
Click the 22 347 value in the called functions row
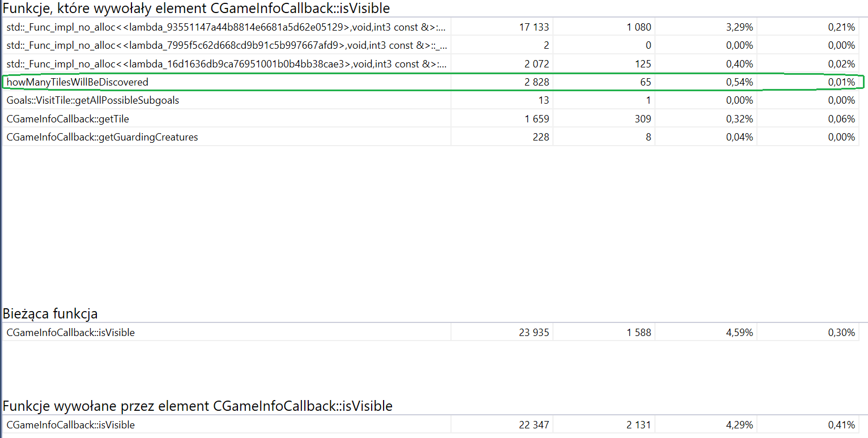click(534, 425)
